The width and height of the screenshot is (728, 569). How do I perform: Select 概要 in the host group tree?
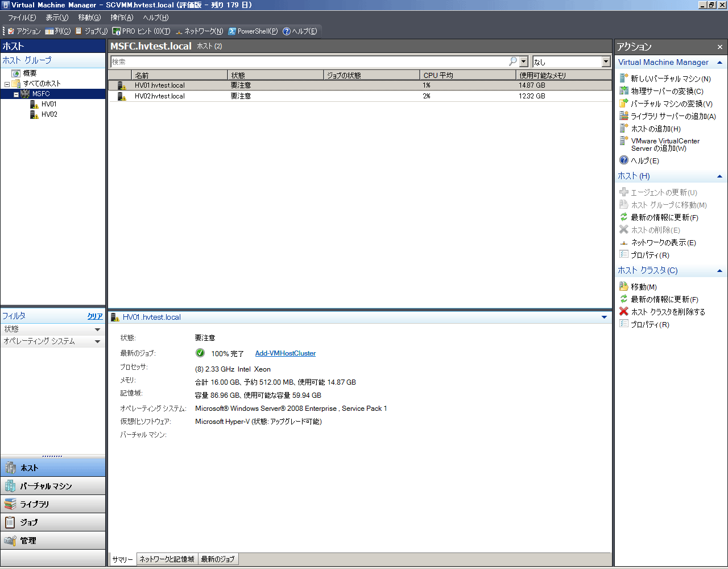30,73
